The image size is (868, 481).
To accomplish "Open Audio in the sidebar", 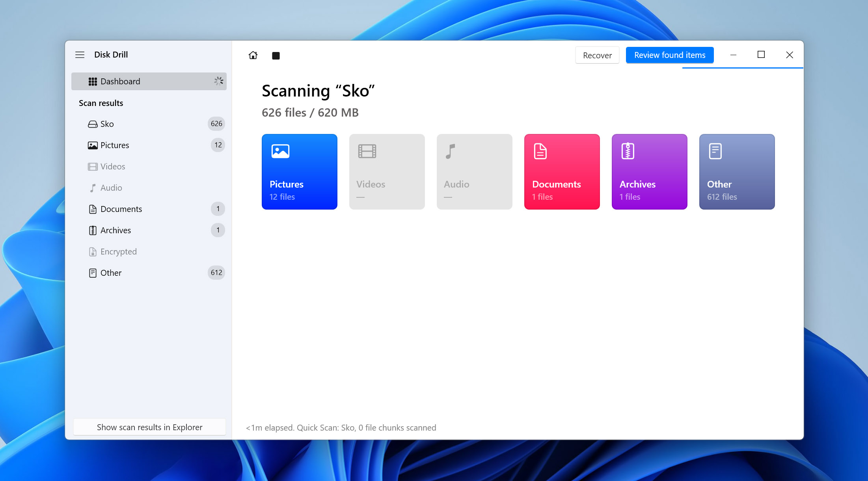I will pyautogui.click(x=149, y=188).
